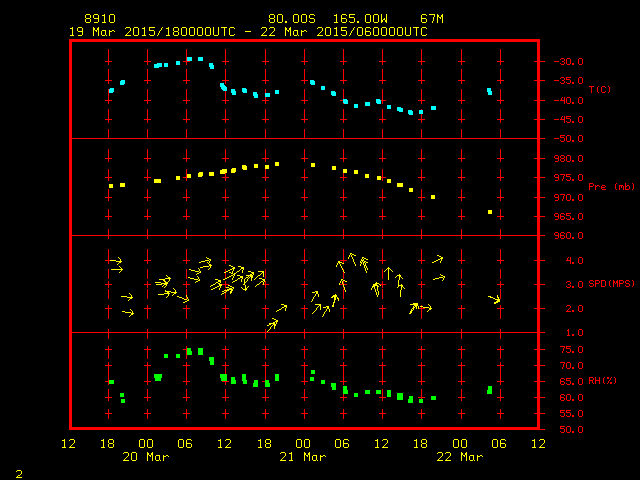Click the "965.0" pressure tick label
The image size is (640, 480).
point(569,217)
